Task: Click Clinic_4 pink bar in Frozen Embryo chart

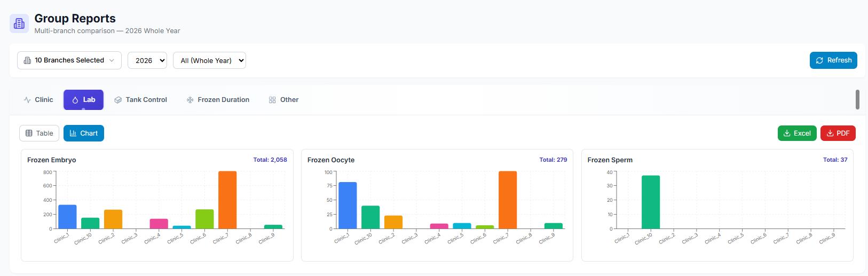Action: pyautogui.click(x=159, y=224)
